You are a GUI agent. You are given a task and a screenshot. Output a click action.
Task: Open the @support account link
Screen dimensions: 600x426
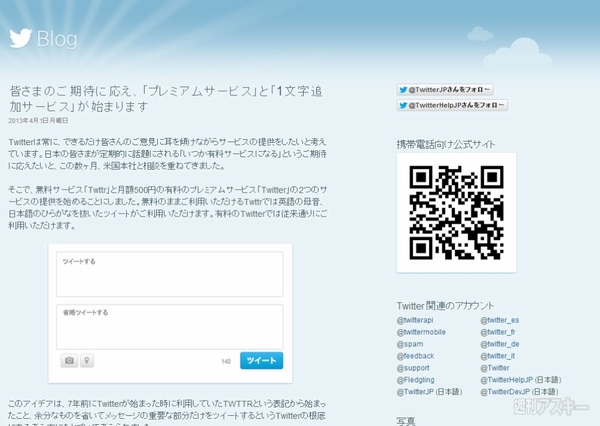[x=413, y=368]
